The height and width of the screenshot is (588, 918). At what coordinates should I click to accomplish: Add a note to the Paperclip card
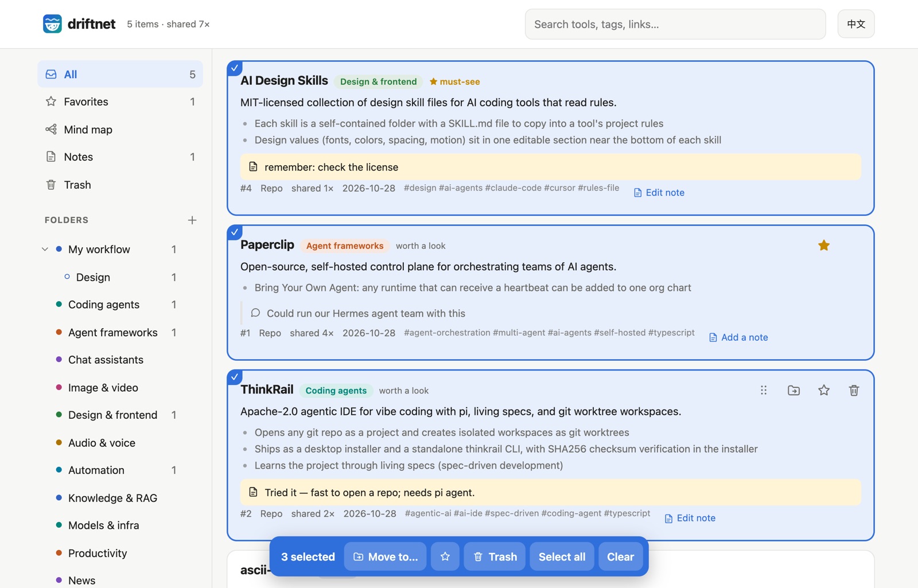coord(738,337)
